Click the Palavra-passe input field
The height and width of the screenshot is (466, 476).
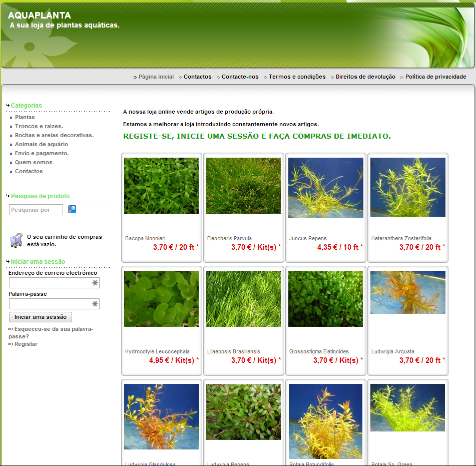(x=50, y=304)
